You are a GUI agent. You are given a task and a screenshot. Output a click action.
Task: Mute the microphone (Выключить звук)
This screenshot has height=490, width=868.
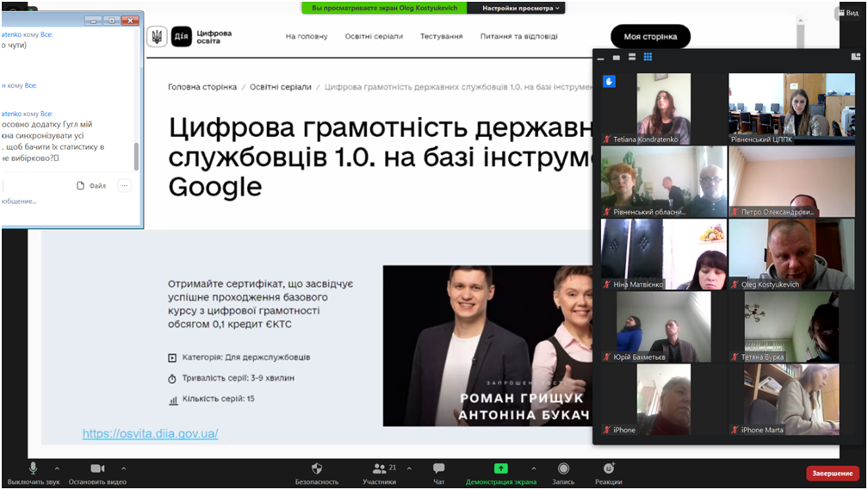[x=33, y=468]
